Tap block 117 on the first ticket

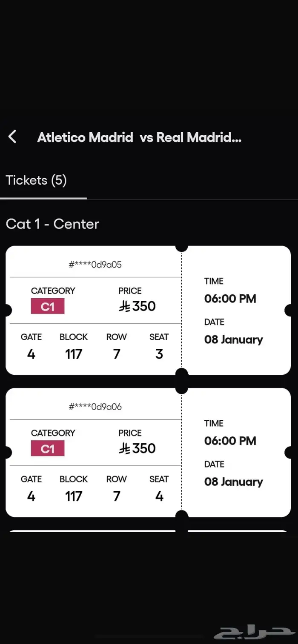74,354
